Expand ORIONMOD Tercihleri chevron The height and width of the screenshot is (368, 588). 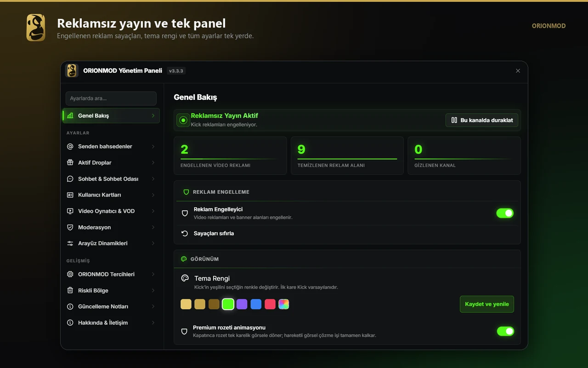[153, 274]
